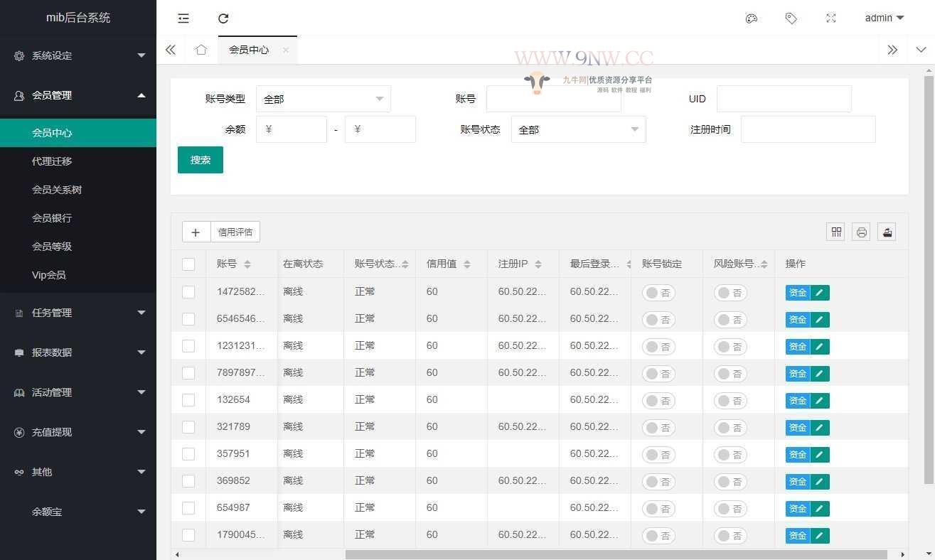Open the admin user dropdown
Image resolution: width=935 pixels, height=560 pixels.
pos(885,18)
